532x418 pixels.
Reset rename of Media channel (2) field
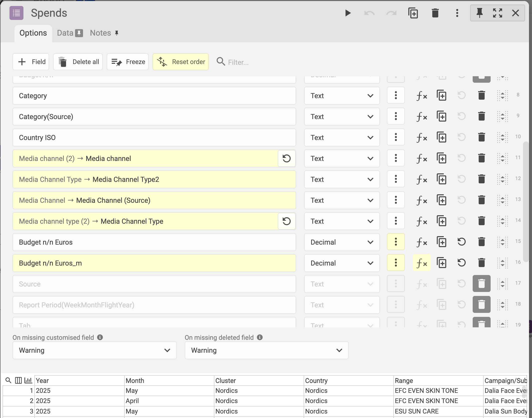point(286,158)
